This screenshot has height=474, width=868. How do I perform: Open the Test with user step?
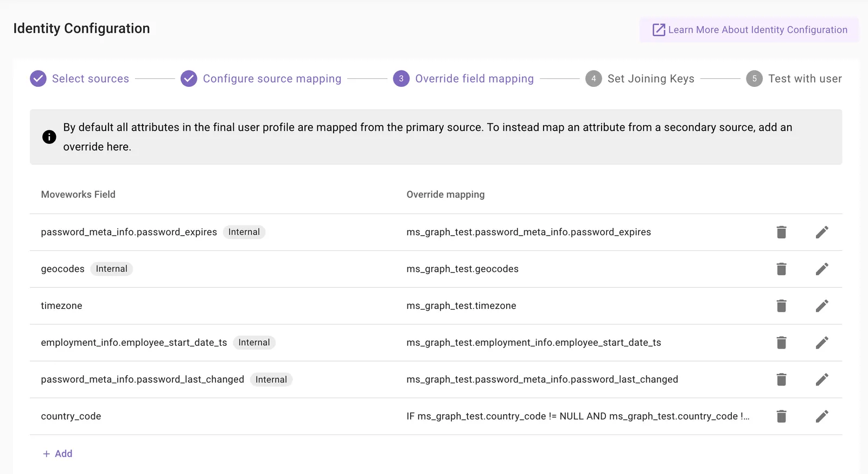794,79
